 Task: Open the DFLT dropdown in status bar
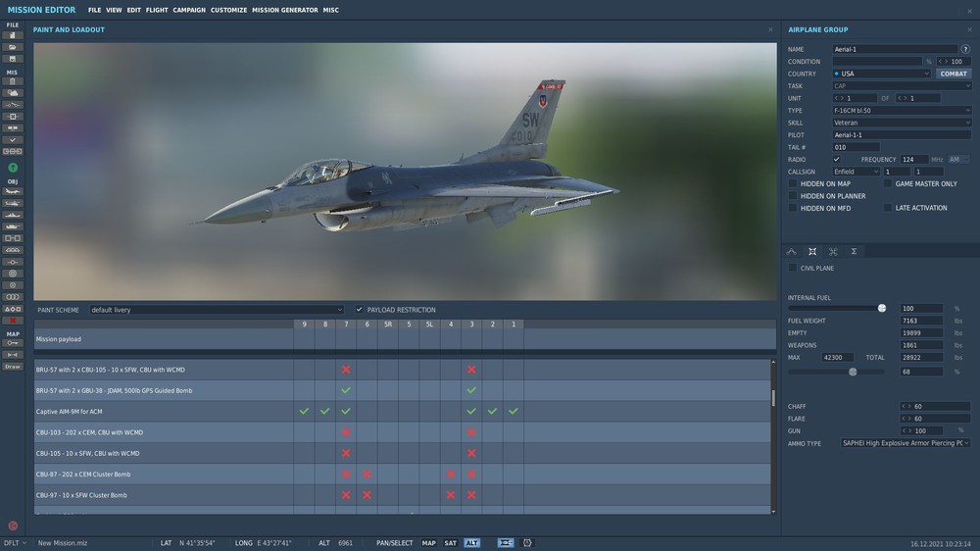click(15, 543)
